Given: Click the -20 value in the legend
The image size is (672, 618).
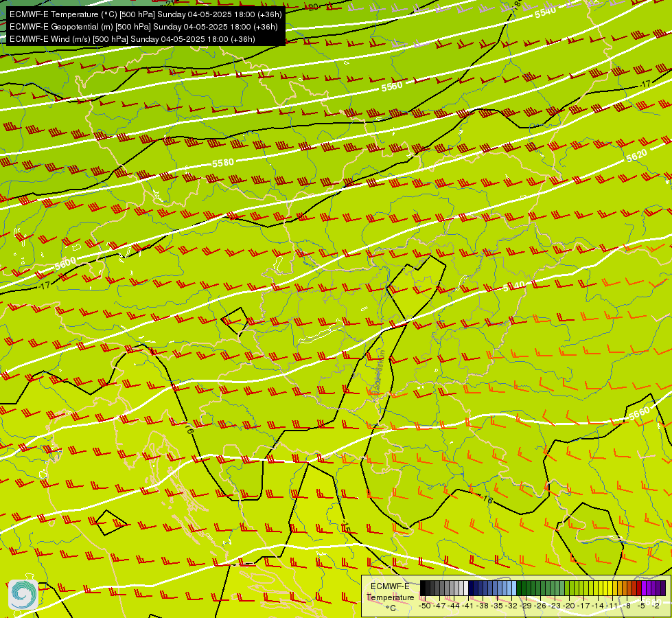Looking at the screenshot, I should point(570,606).
